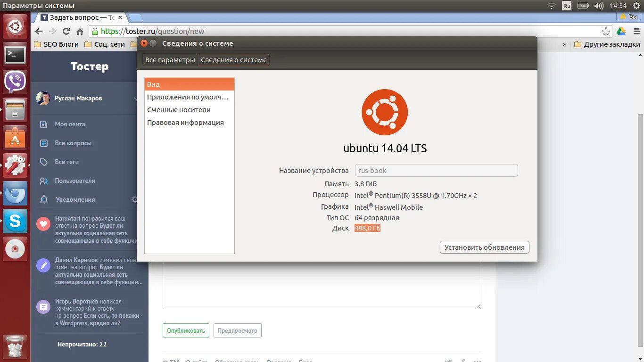Go back in the browser

[x=39, y=31]
